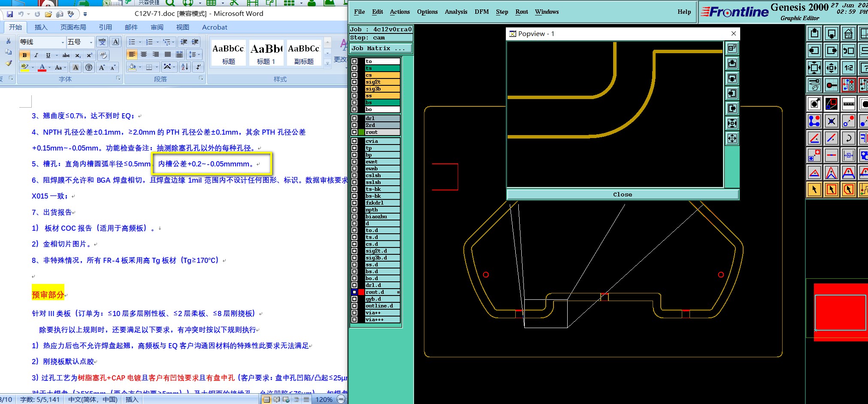Select the ruler measure tool icon
This screenshot has width=868, height=404.
pos(848,104)
